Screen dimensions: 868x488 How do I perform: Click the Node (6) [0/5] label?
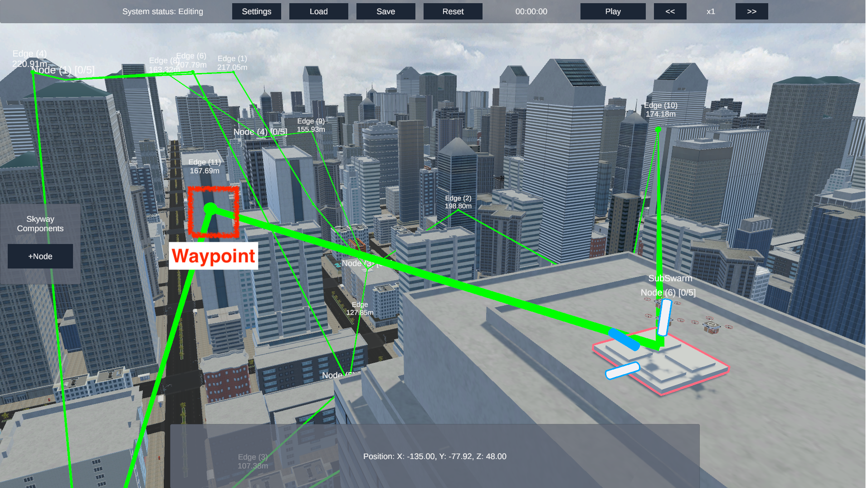(x=668, y=293)
